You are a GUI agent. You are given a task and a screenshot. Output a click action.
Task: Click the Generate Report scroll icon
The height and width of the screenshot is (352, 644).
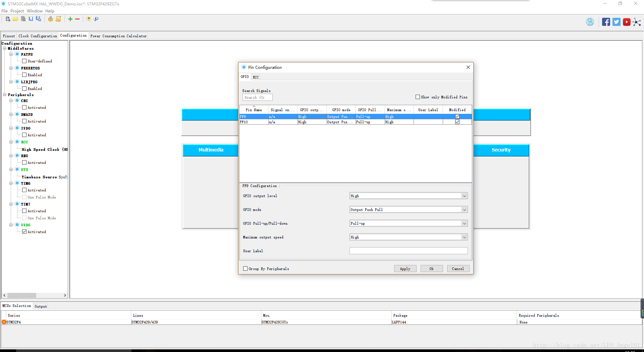pyautogui.click(x=58, y=19)
